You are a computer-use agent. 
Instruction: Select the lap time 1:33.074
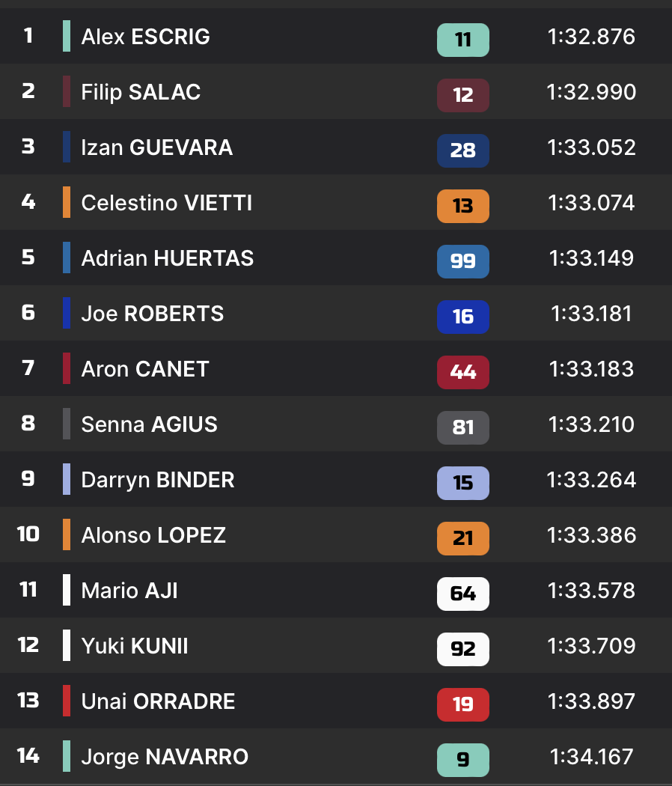coord(591,203)
